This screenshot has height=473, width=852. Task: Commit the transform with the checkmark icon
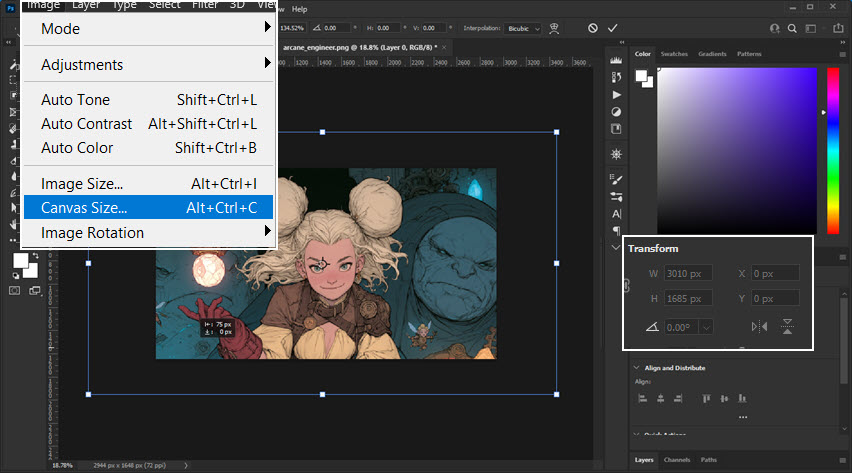(x=612, y=28)
